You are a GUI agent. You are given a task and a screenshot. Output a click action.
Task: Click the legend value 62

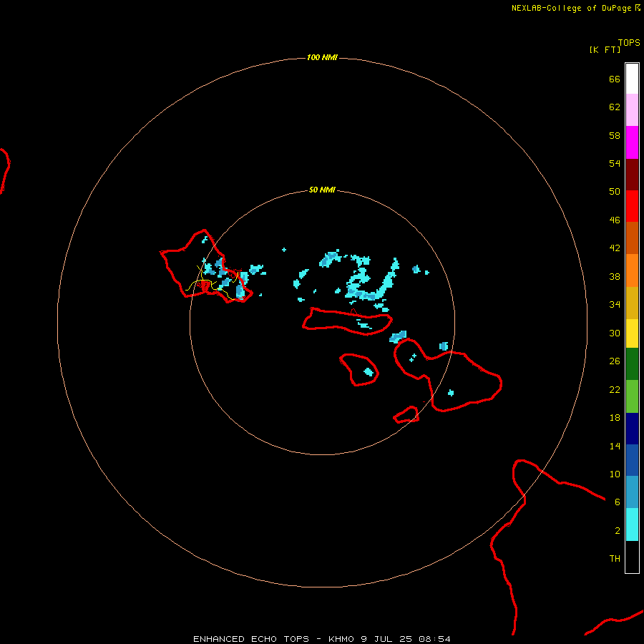615,107
